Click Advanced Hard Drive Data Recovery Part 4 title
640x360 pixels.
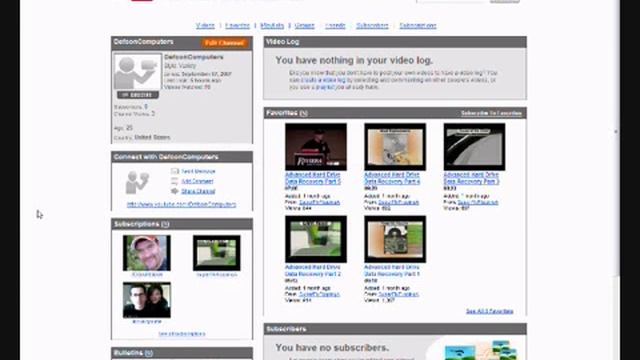click(392, 178)
